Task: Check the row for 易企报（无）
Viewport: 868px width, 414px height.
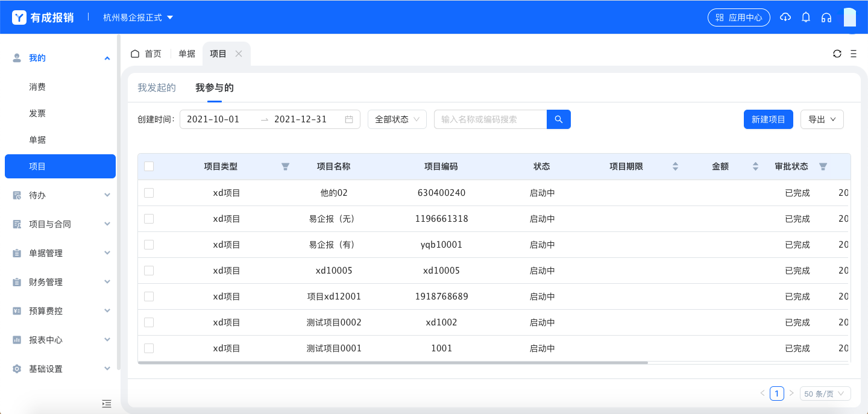Action: tap(149, 219)
